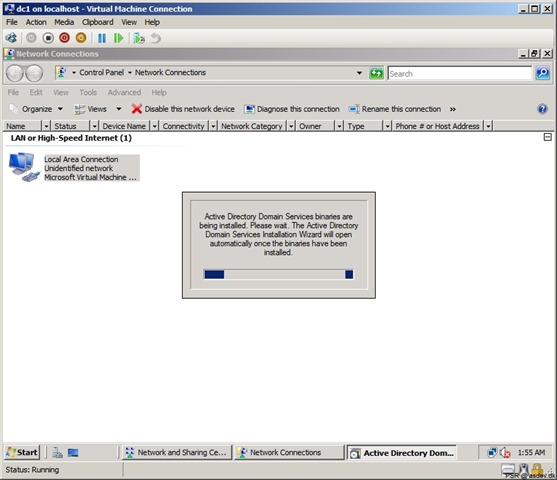Switch to Active Directory Dom... taskbar button
Viewport: 557px width, 480px height.
point(401,453)
